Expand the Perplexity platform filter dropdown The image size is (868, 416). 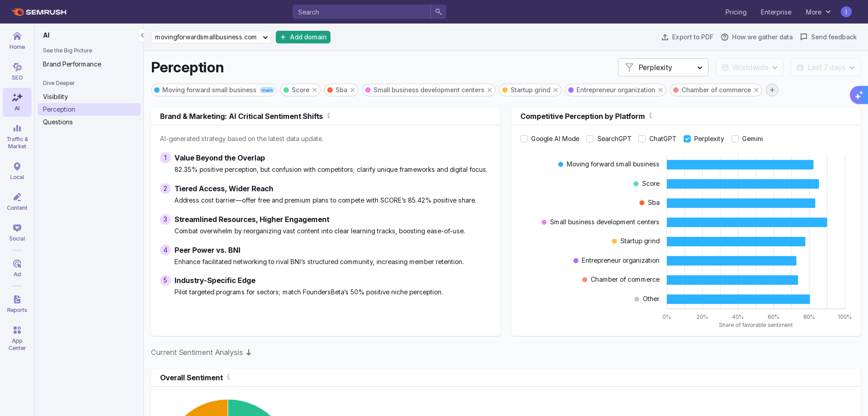coord(663,67)
